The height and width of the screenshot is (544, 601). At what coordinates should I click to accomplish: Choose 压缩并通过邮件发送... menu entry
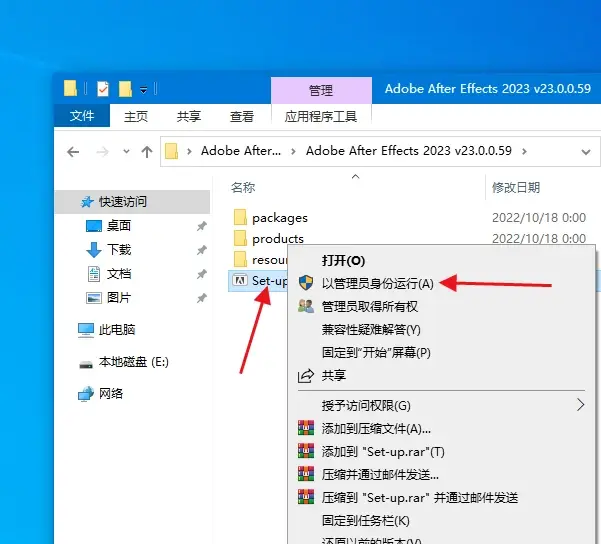(x=442, y=475)
